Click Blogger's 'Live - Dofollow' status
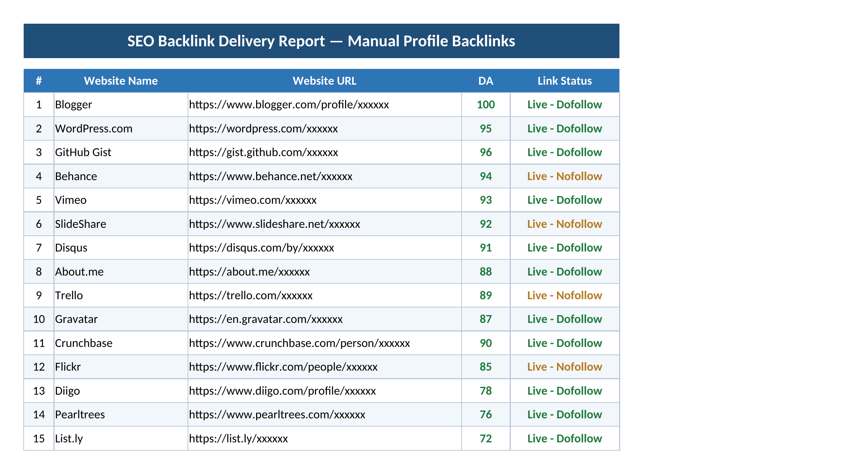The image size is (868, 456). coord(565,104)
